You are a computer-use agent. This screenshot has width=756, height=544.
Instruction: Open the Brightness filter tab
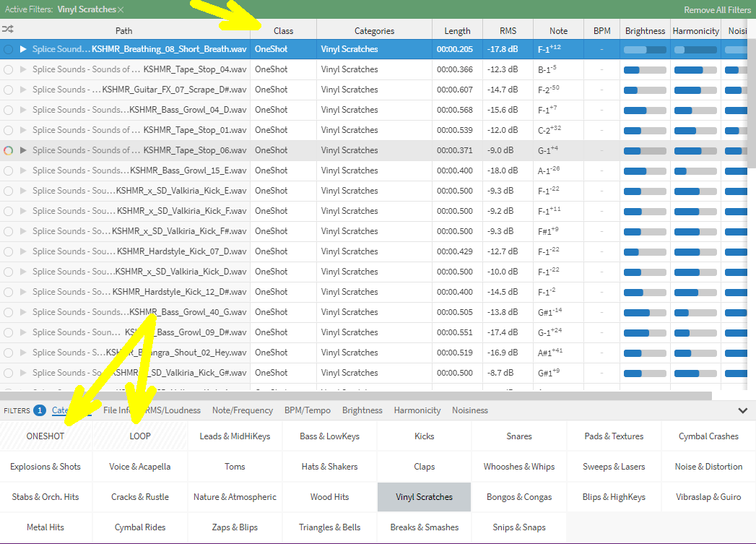click(362, 410)
